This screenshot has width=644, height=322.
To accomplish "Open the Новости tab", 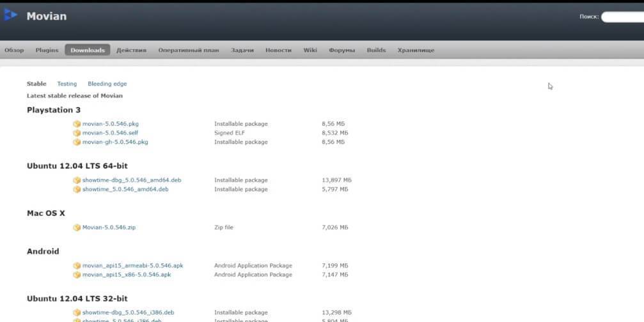I will click(x=278, y=50).
